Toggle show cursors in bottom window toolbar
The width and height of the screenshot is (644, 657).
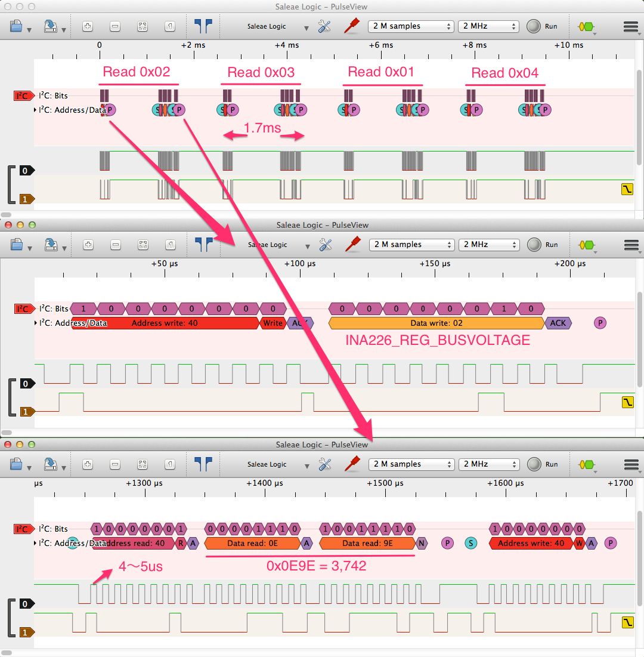[x=203, y=464]
